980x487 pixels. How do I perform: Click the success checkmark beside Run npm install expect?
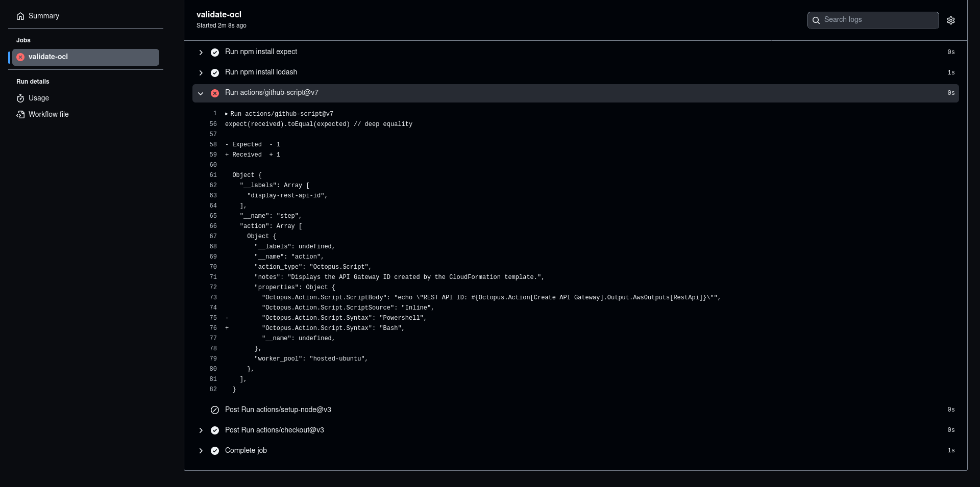pos(215,53)
